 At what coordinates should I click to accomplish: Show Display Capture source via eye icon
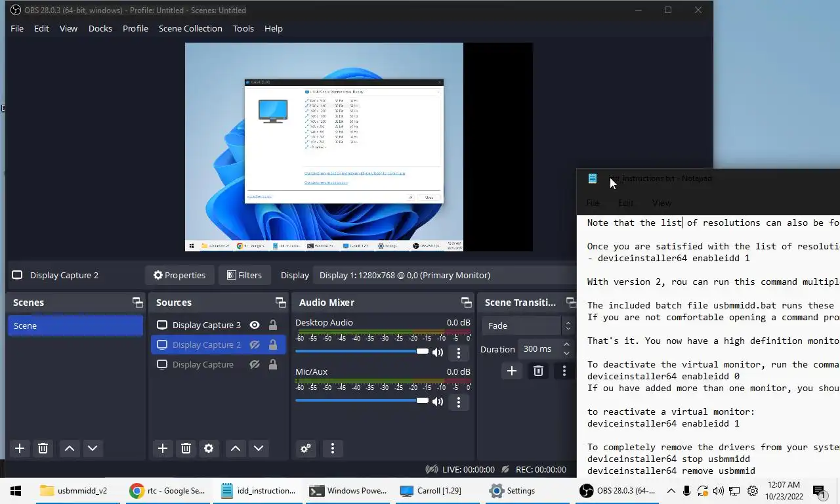(255, 364)
